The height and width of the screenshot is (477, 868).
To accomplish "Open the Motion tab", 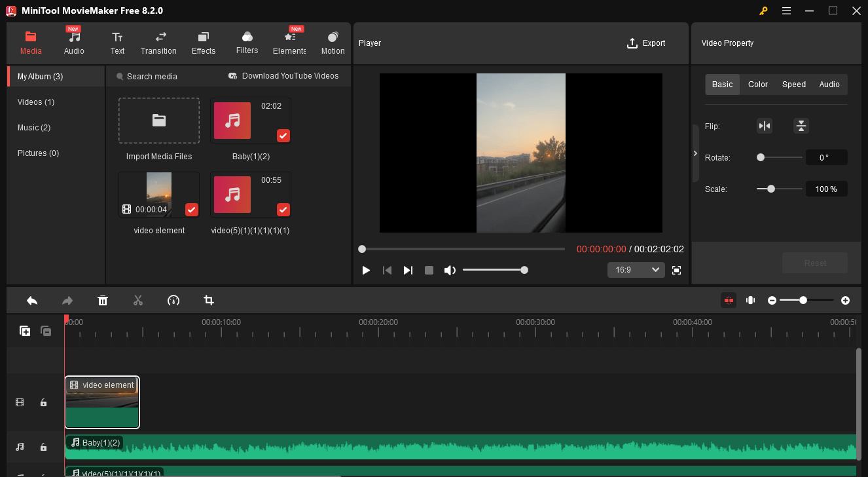I will (x=333, y=43).
